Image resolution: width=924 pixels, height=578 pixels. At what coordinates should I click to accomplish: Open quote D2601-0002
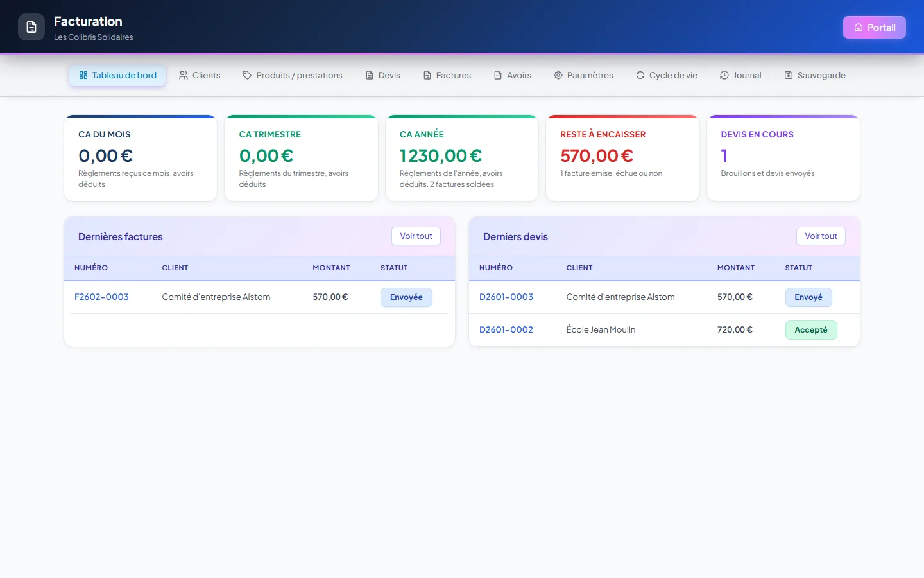(506, 329)
